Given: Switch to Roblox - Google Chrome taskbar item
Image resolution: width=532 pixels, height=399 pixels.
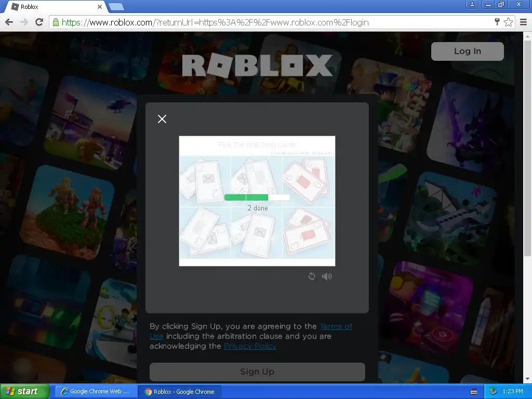Looking at the screenshot, I should click(x=180, y=392).
